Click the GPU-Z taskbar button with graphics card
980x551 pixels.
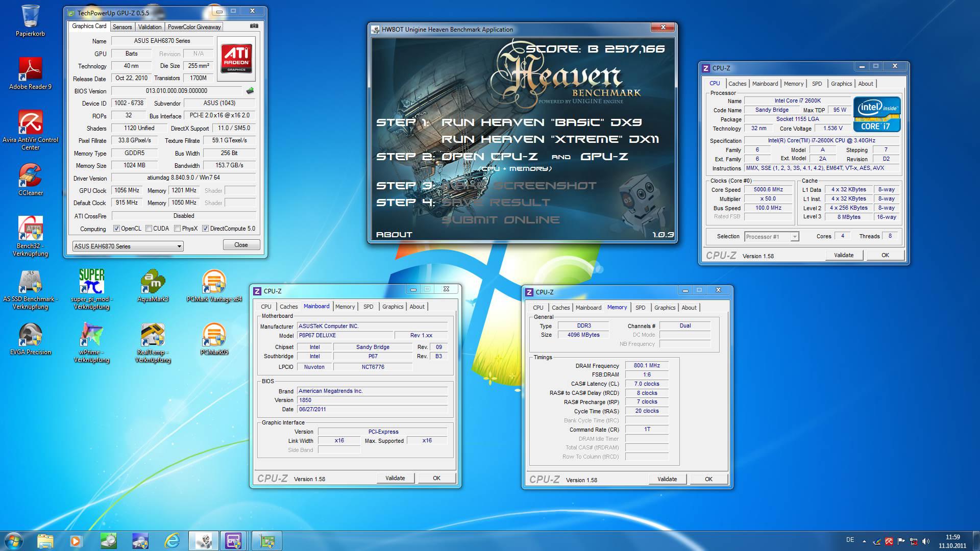[x=266, y=541]
